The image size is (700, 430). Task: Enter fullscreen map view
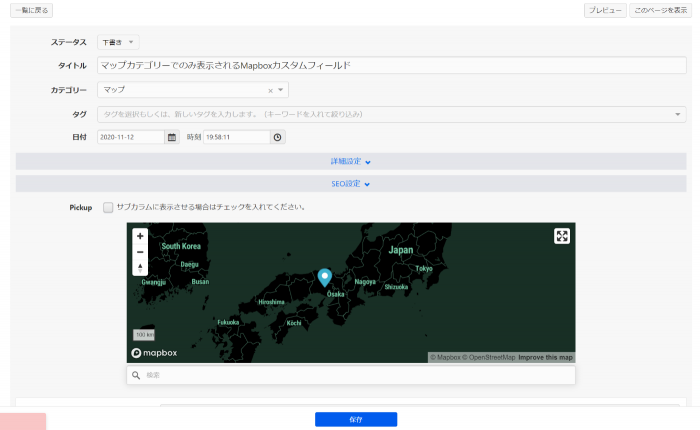coord(562,236)
